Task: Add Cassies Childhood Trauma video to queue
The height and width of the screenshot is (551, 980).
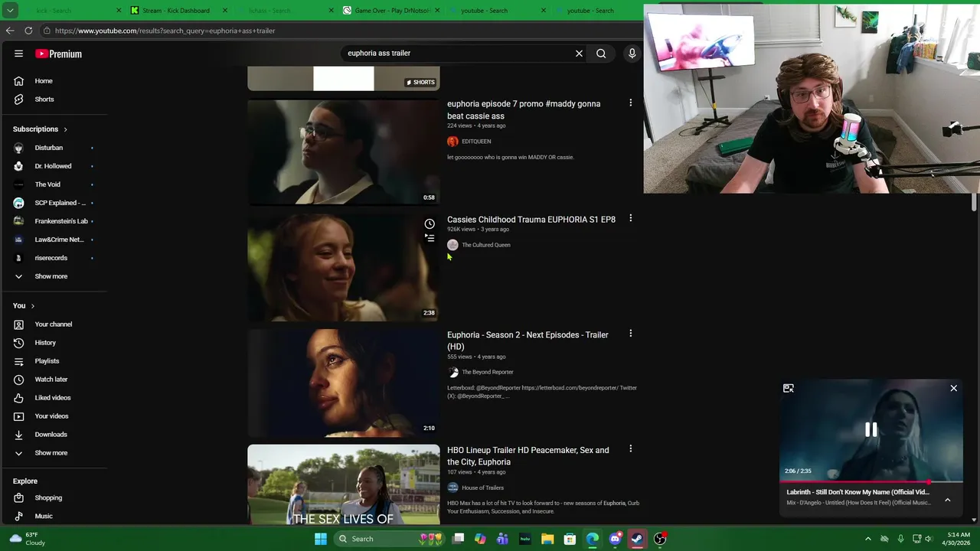Action: coord(430,239)
